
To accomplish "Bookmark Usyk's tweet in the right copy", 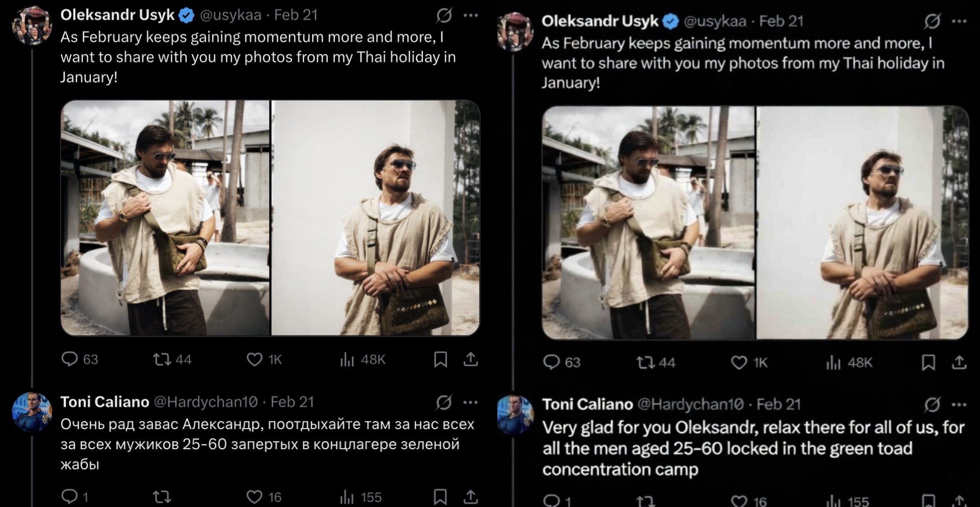I will 928,363.
